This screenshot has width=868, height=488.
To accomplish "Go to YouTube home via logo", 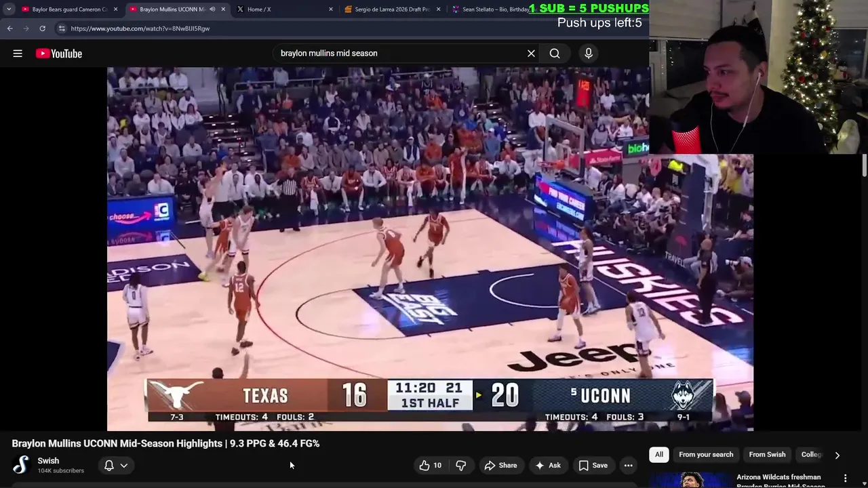I will coord(59,54).
